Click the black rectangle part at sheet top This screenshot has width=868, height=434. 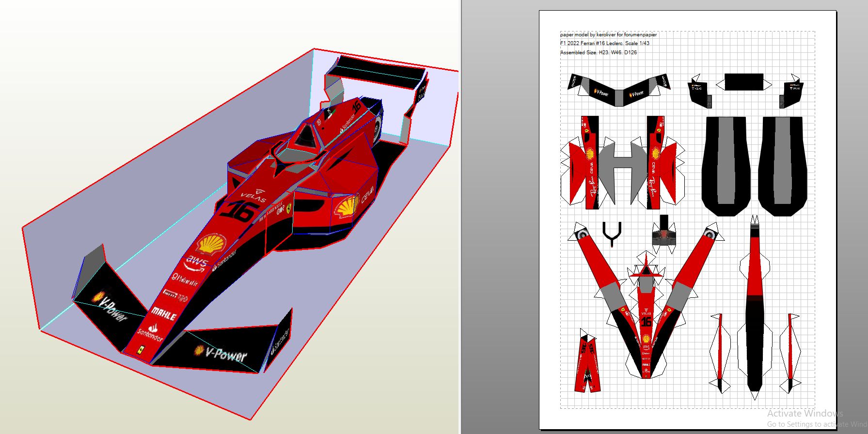744,82
